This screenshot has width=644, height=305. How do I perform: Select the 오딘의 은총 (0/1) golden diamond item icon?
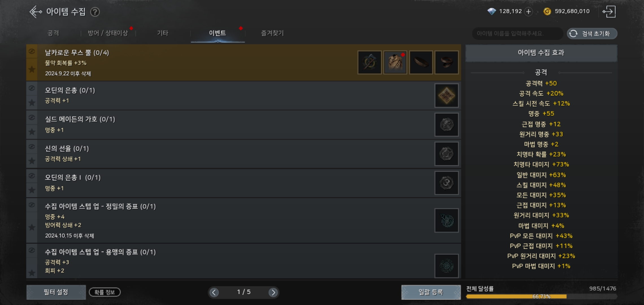pos(446,95)
